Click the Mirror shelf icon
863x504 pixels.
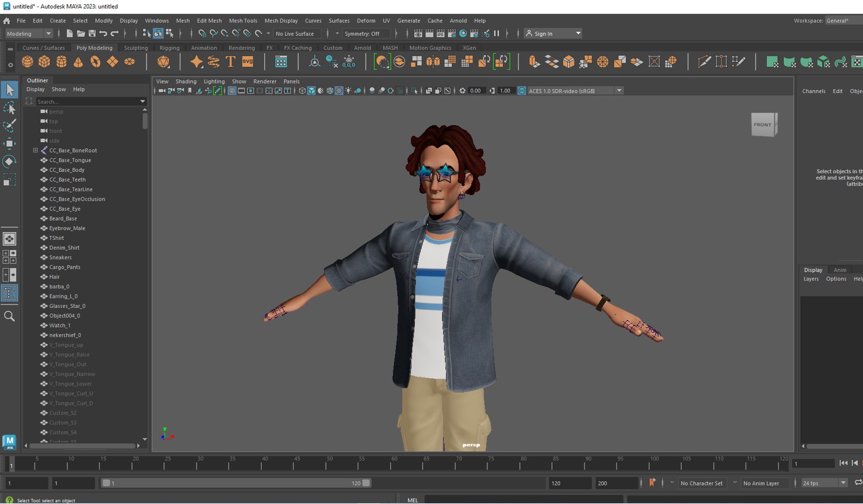(433, 62)
